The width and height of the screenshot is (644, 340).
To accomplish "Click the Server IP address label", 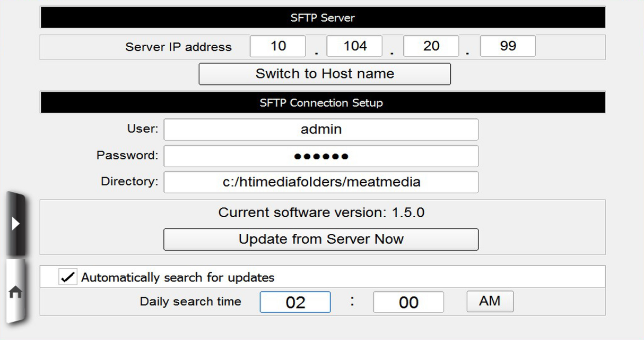I will click(178, 47).
